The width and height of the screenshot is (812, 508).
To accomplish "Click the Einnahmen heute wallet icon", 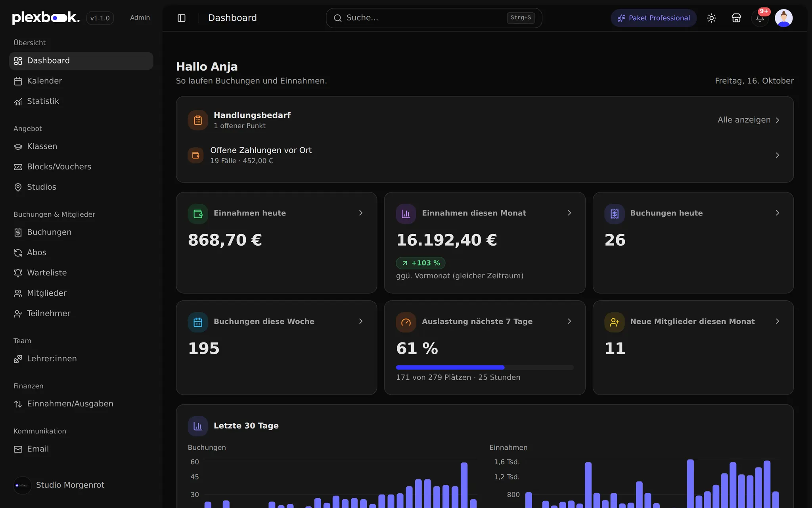I will (198, 214).
